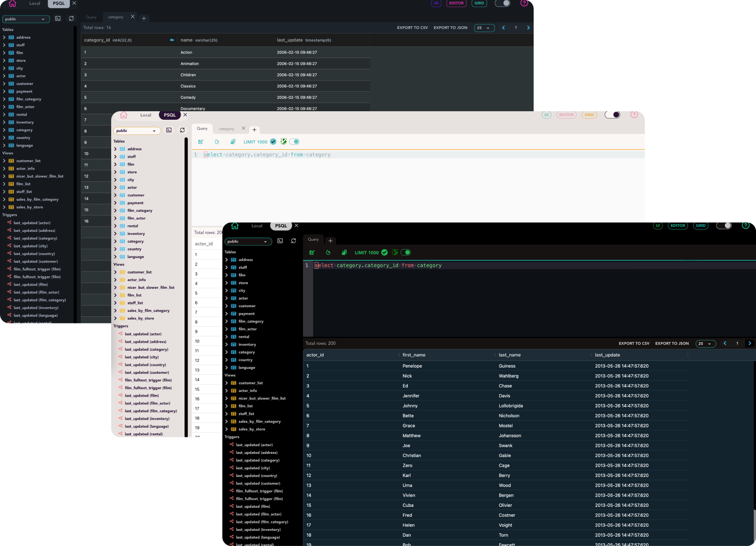Screen dimensions: 756x546
Task: Go to the next results page in the front window
Action: tap(750, 343)
